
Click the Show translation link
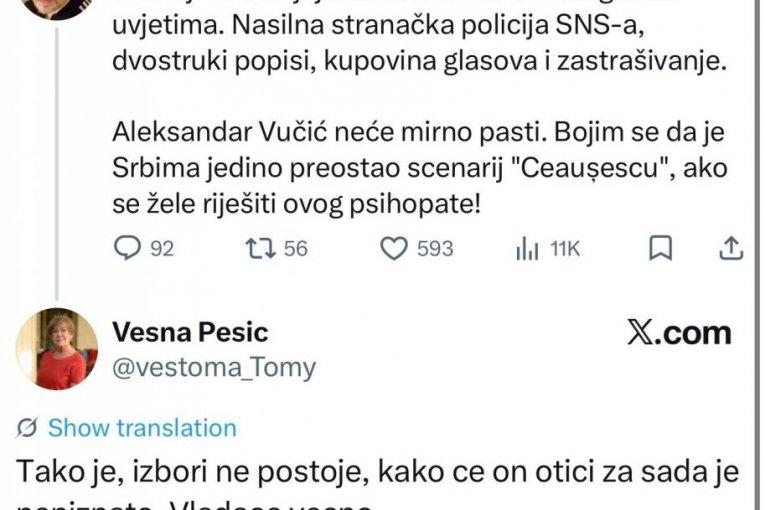(x=142, y=428)
